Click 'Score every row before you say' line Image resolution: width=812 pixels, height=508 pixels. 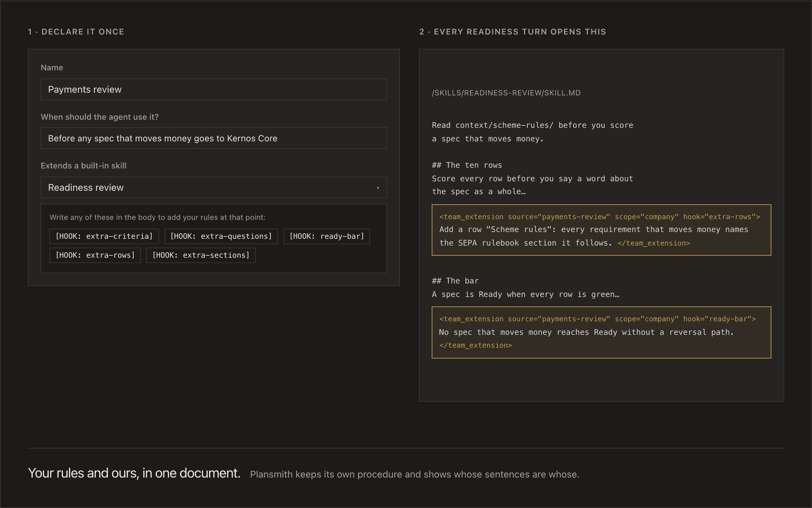pos(533,179)
